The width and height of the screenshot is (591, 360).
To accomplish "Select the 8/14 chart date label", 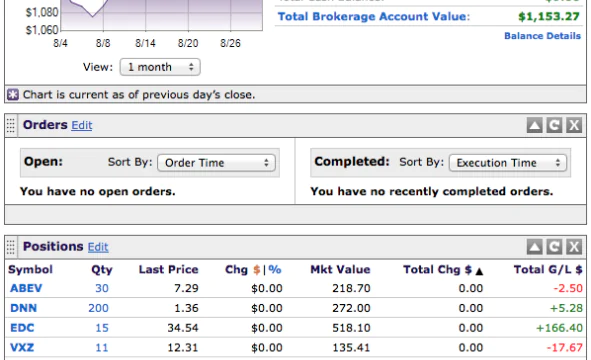I will 145,43.
